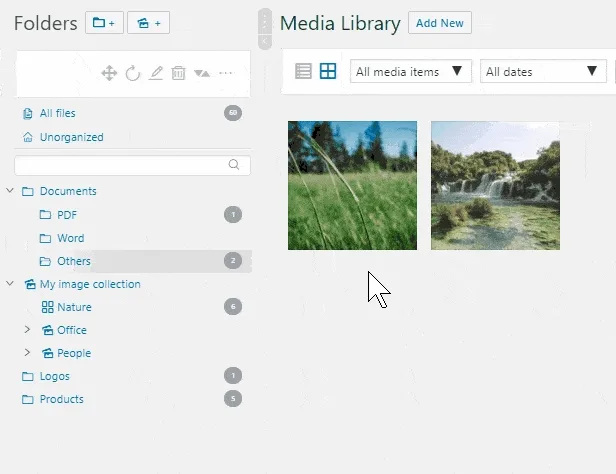Refresh the folder tree
Image resolution: width=616 pixels, height=474 pixels.
pyautogui.click(x=133, y=73)
